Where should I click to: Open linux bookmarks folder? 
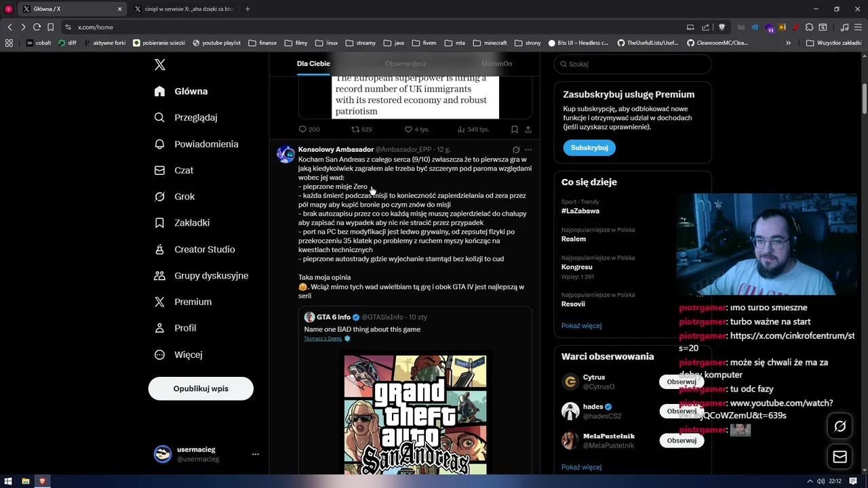pos(327,43)
